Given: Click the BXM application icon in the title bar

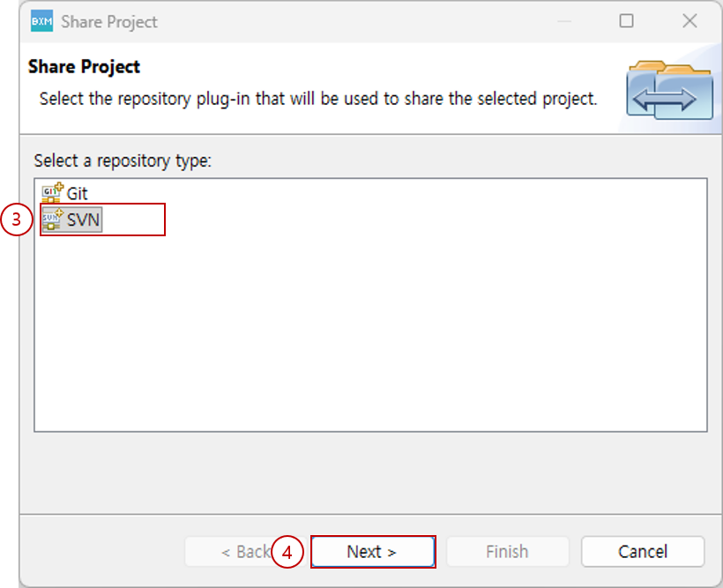Looking at the screenshot, I should 41,20.
